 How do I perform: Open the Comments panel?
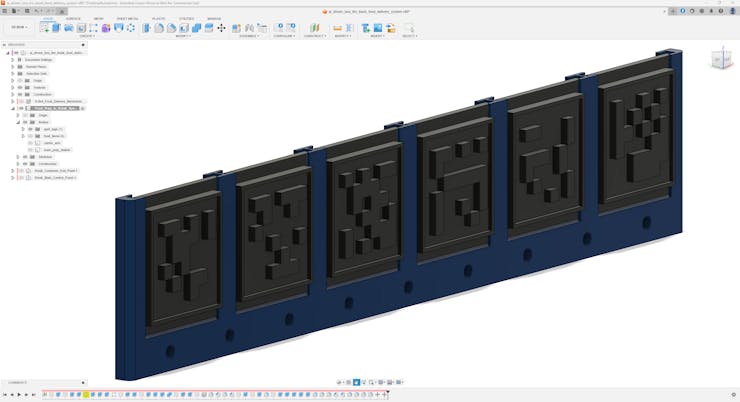click(18, 382)
